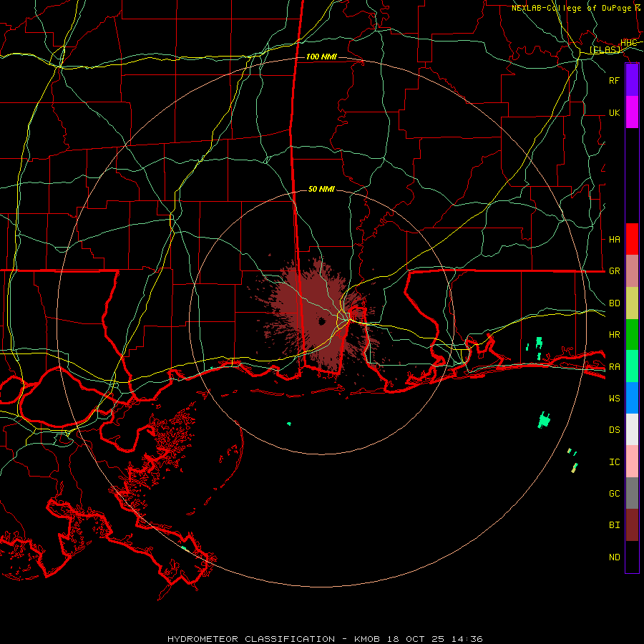
Task: Click the dusty pink GR legend swatch
Action: (632, 271)
